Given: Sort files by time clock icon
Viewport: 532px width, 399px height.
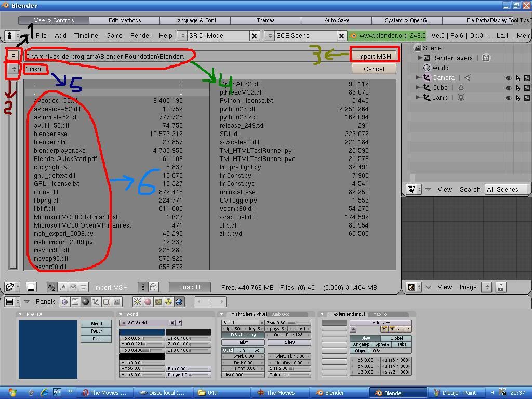Looking at the screenshot, I should point(73,287).
